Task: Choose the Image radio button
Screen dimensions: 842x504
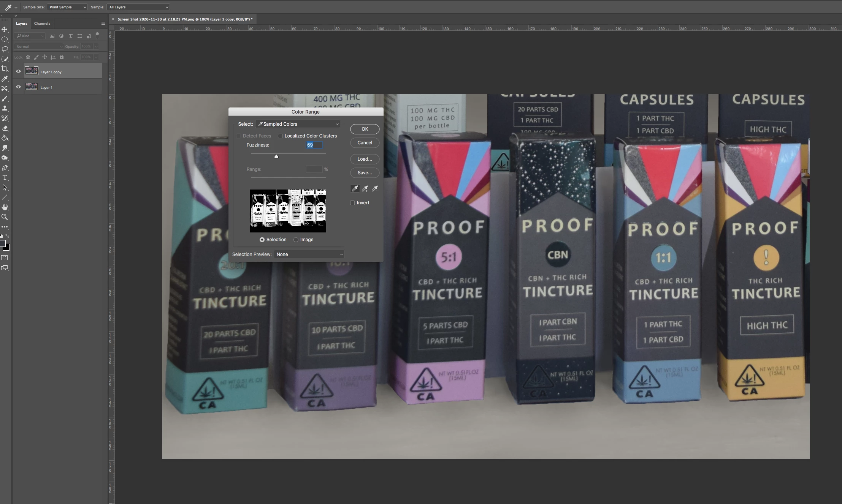Action: tap(296, 240)
